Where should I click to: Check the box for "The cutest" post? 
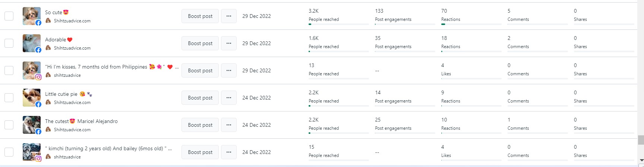coord(9,125)
